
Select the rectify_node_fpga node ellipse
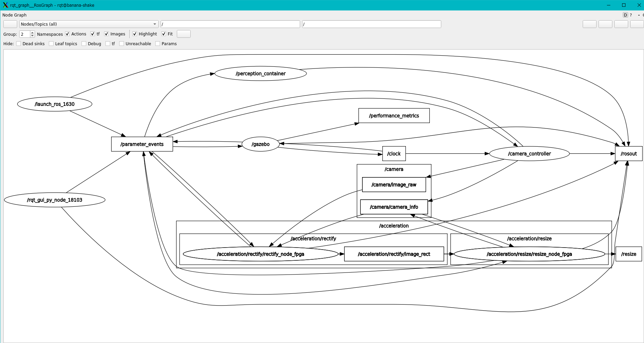point(261,254)
